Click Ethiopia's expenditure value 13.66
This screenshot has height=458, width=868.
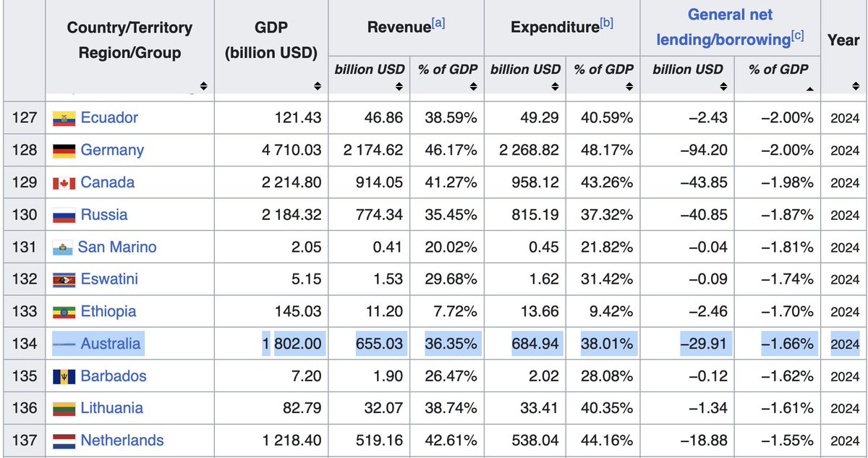[540, 311]
